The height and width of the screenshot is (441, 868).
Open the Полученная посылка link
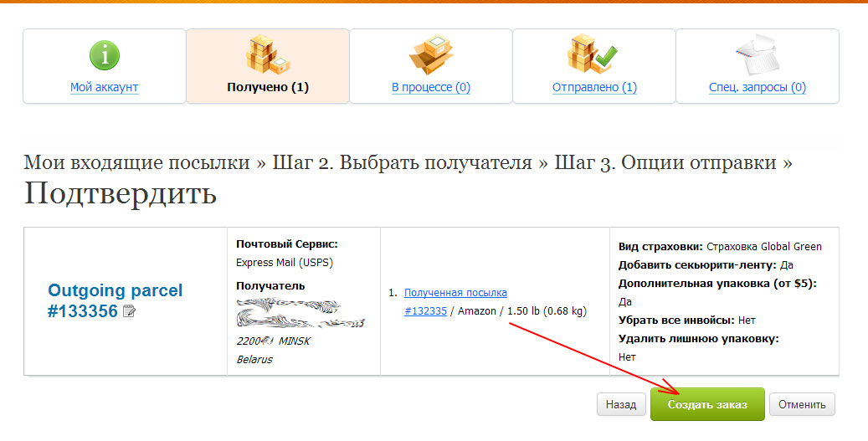[455, 292]
